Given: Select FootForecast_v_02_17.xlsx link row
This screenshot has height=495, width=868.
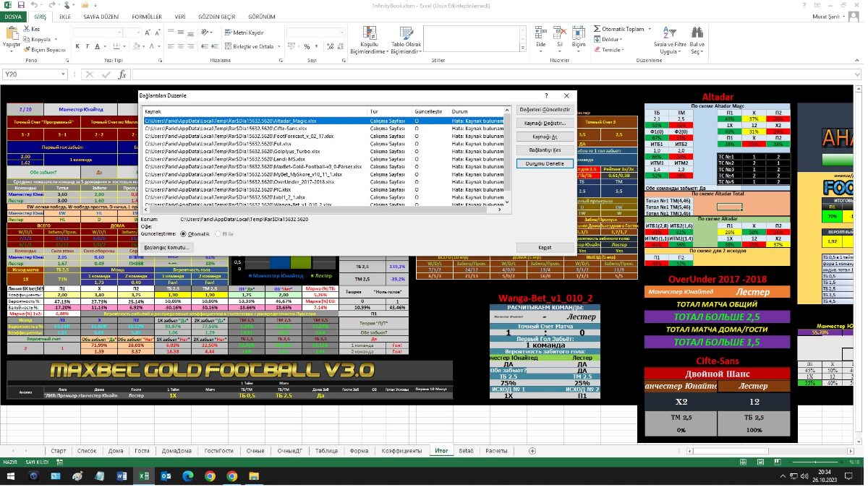Looking at the screenshot, I should pos(323,136).
